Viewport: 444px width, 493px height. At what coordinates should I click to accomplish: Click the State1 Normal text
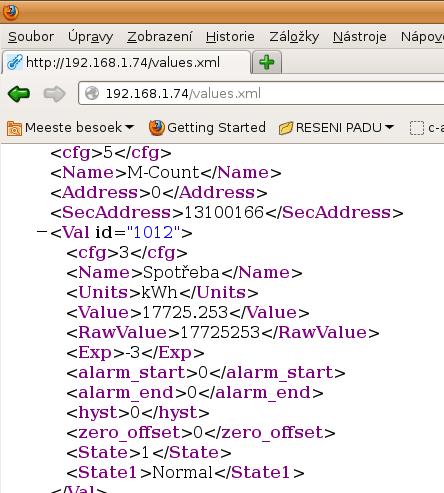(x=183, y=472)
